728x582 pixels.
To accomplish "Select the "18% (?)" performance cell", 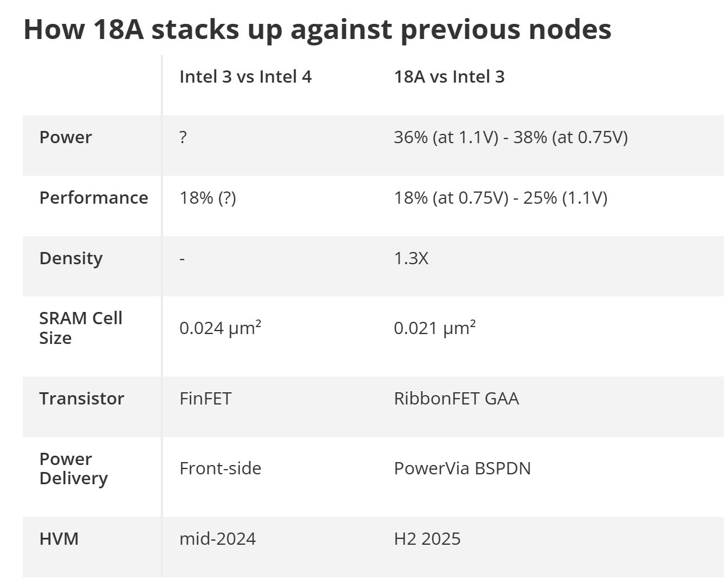I will (x=208, y=198).
